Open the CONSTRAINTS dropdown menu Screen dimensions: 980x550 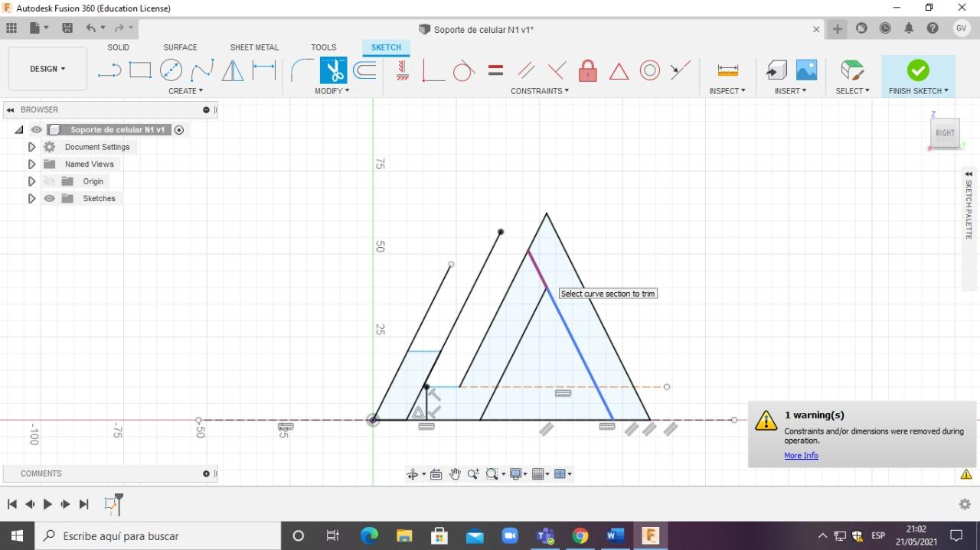(540, 91)
